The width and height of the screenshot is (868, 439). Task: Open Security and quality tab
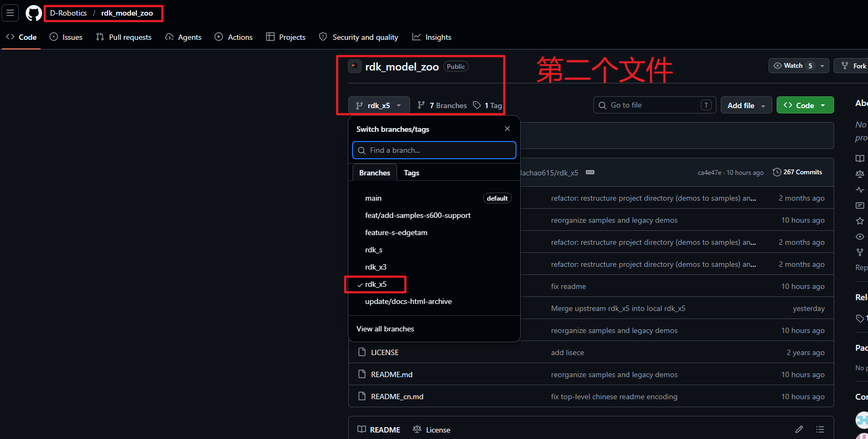click(358, 37)
